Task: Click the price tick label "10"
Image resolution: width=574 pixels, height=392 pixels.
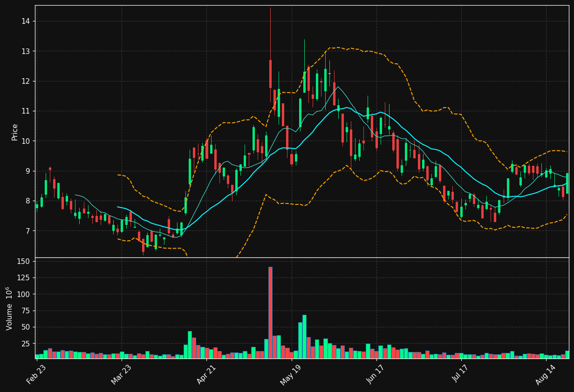Action: (x=25, y=141)
